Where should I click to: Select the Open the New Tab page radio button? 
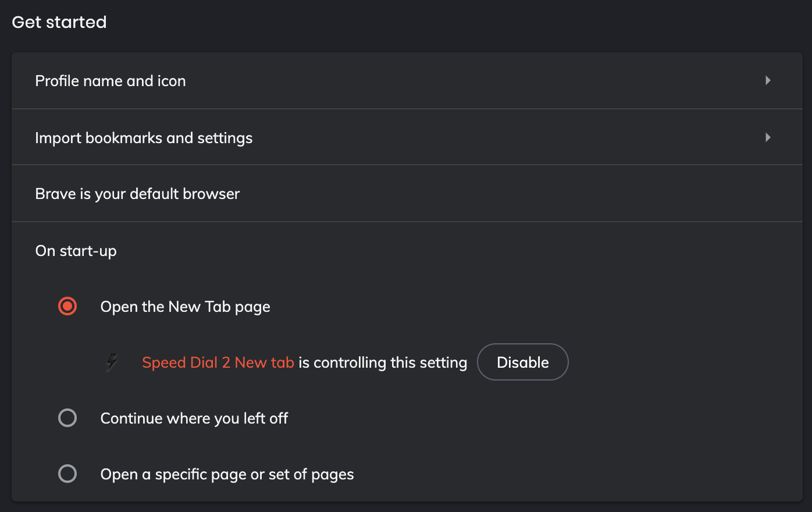pos(67,306)
